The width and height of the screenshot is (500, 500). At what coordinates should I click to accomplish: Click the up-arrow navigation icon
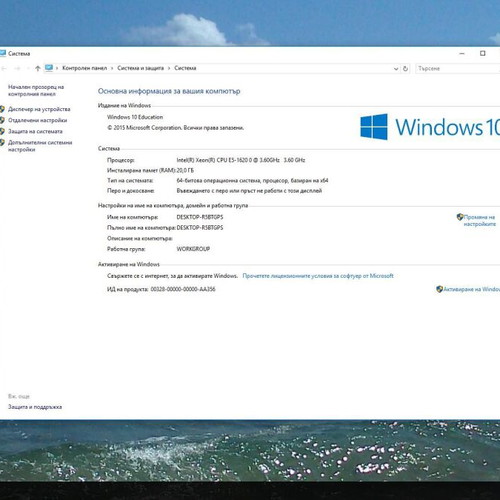click(x=38, y=68)
